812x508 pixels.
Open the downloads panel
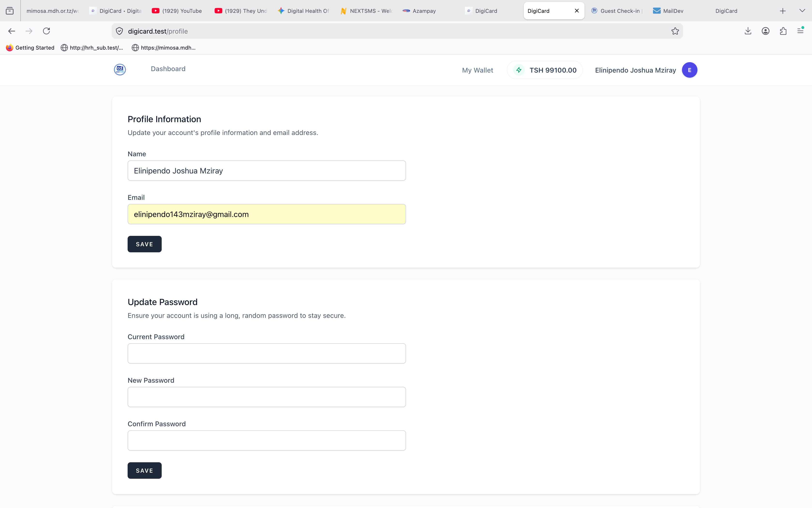click(x=748, y=31)
